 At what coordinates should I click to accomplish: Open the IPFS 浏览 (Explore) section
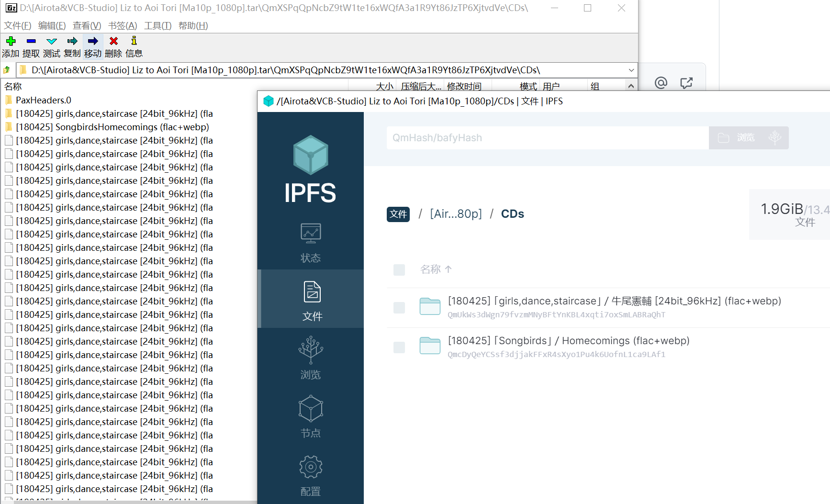pos(311,359)
